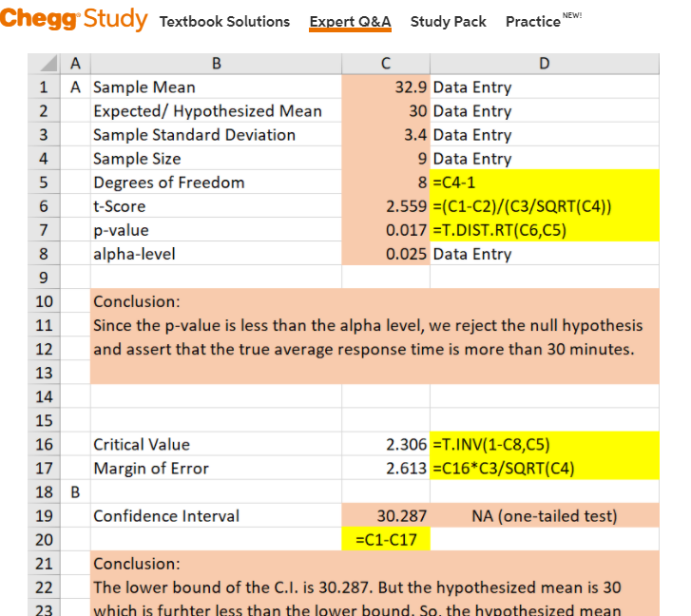Screen dimensions: 691x616
Task: Click the 'Sample Mean' cell
Action: coord(216,87)
